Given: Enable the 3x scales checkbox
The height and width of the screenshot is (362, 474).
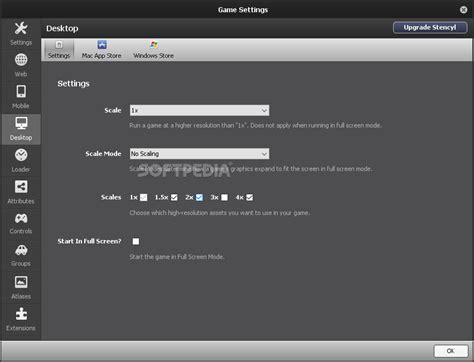Looking at the screenshot, I should (x=224, y=198).
